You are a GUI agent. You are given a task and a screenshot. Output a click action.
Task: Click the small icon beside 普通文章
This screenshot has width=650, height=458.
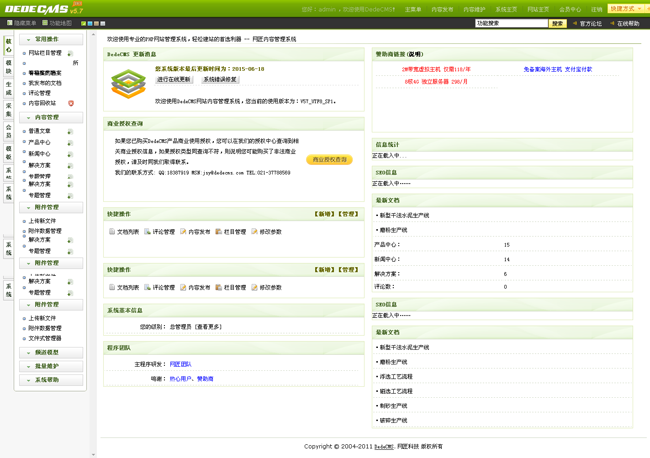coord(70,131)
